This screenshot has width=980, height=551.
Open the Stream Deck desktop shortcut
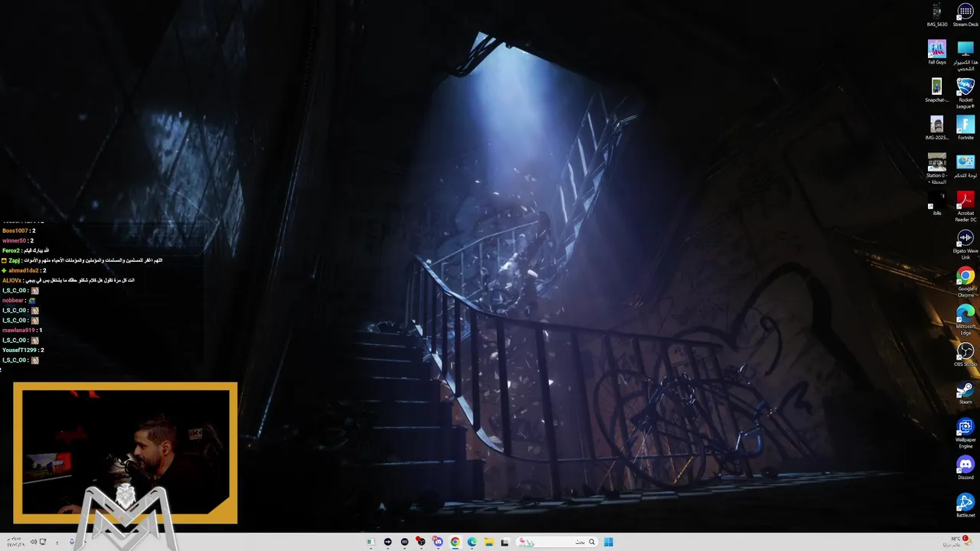pos(965,15)
